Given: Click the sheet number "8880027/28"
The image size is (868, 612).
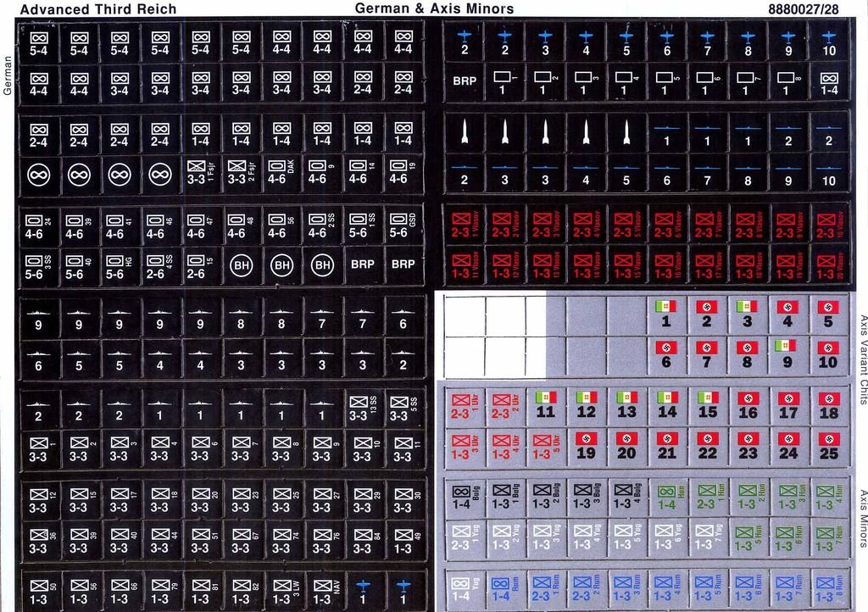Looking at the screenshot, I should pos(804,8).
